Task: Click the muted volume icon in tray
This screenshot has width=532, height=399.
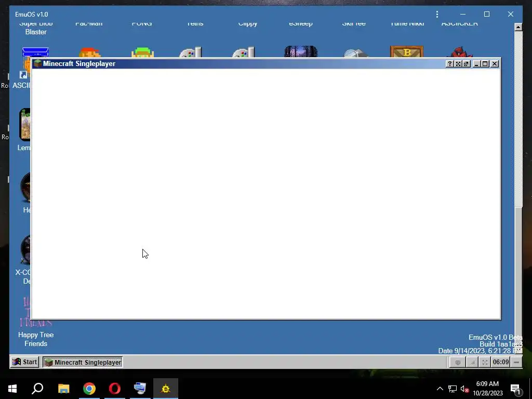Action: [x=465, y=389]
